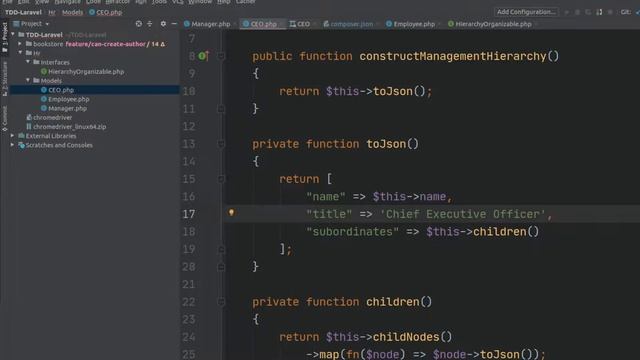The height and width of the screenshot is (360, 640).
Task: Fold constructManagementHierarchy at line 8
Action: pos(221,56)
